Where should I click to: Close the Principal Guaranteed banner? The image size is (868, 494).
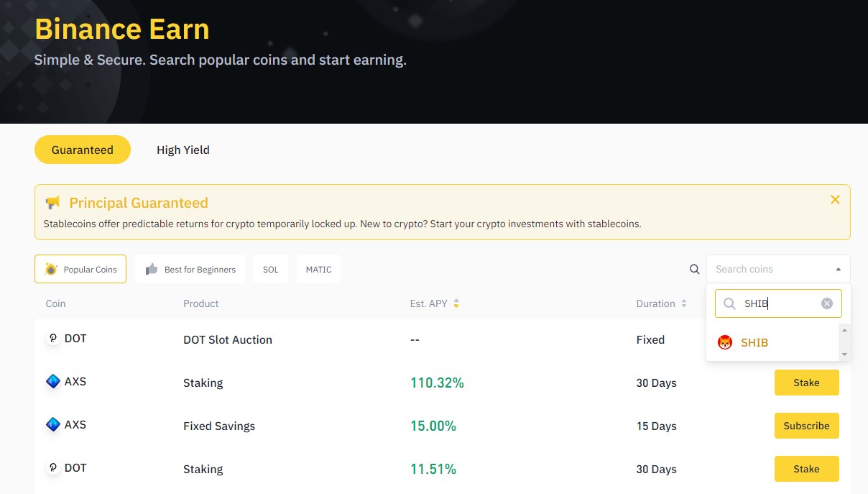pyautogui.click(x=835, y=200)
